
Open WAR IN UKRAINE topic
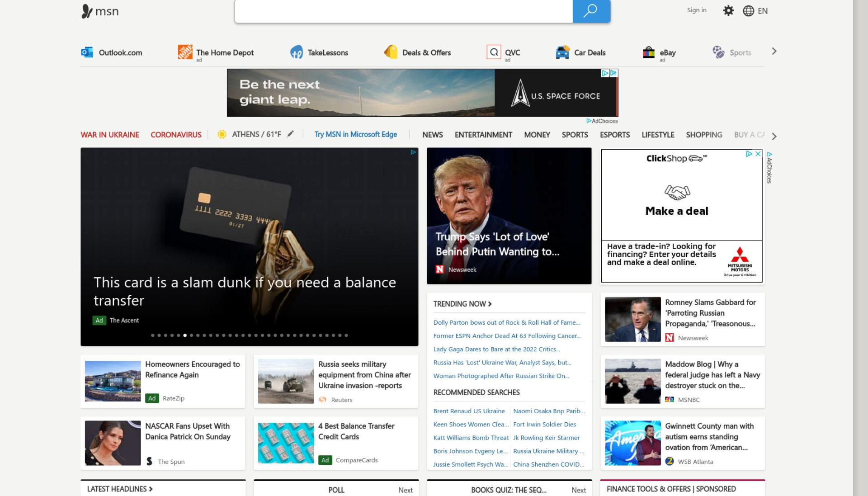tap(110, 135)
